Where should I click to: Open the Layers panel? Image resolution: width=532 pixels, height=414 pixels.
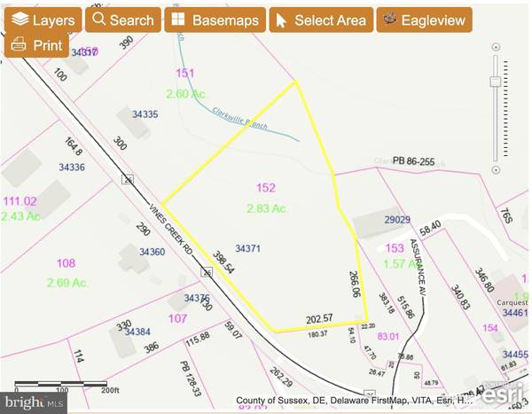[43, 20]
